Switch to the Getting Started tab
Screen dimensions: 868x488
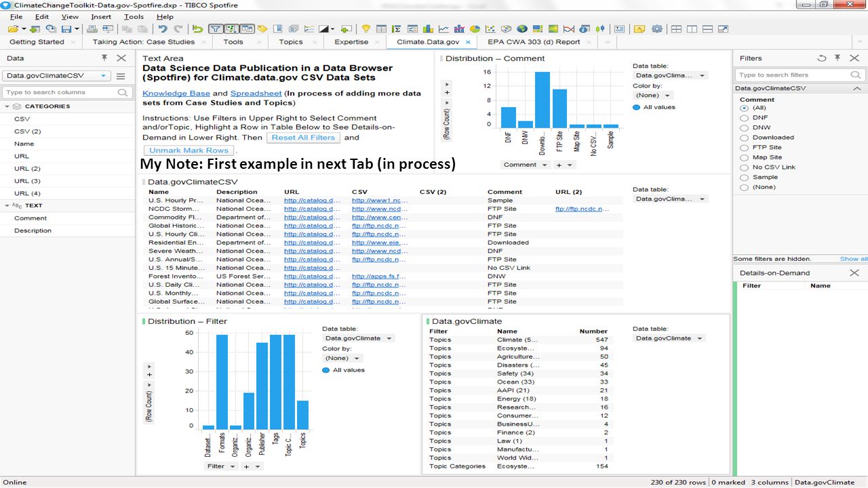(37, 42)
